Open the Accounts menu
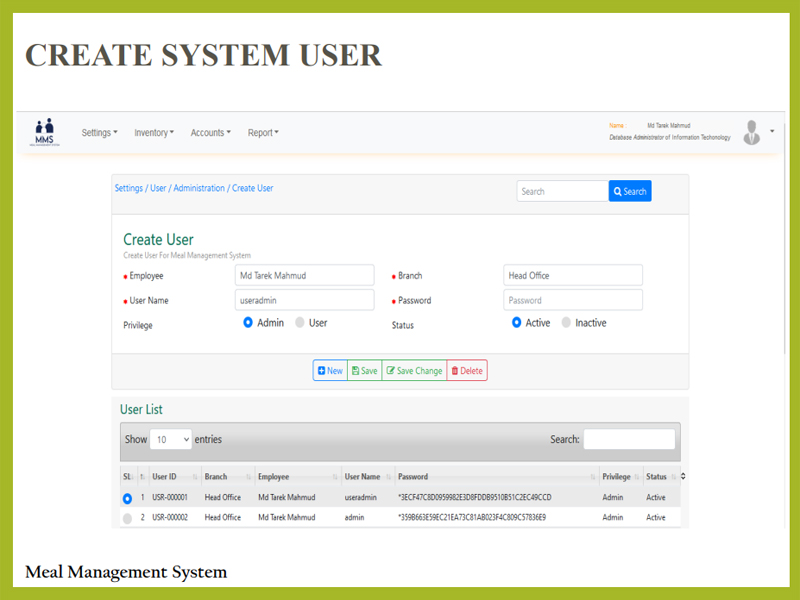This screenshot has height=600, width=800. (x=210, y=133)
